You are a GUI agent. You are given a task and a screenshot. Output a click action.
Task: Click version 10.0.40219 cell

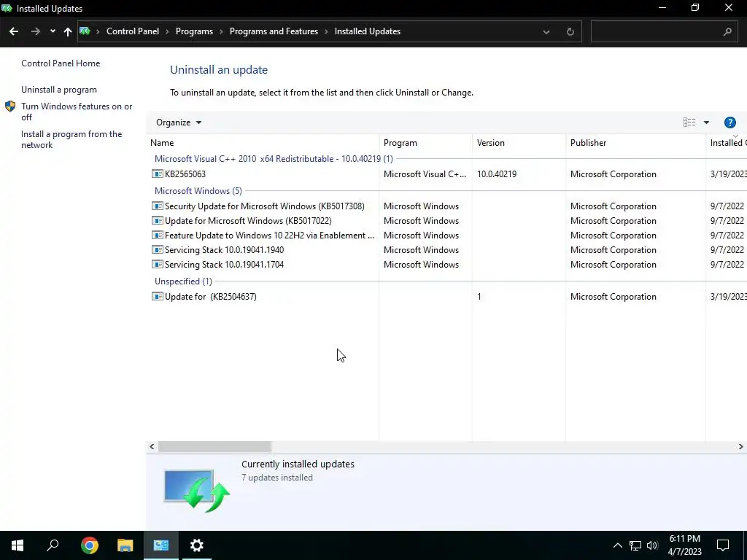click(x=497, y=174)
